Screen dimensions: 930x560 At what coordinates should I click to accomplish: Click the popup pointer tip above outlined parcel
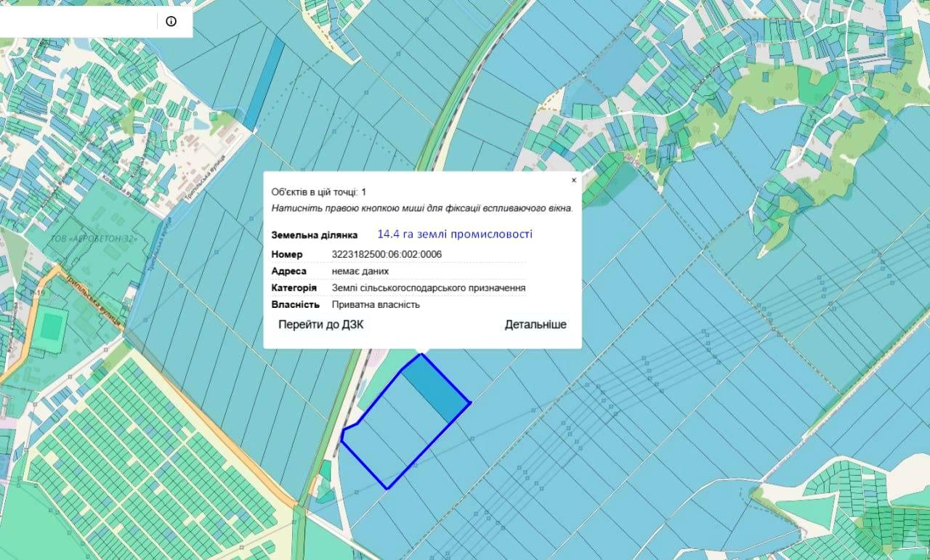[x=421, y=353]
